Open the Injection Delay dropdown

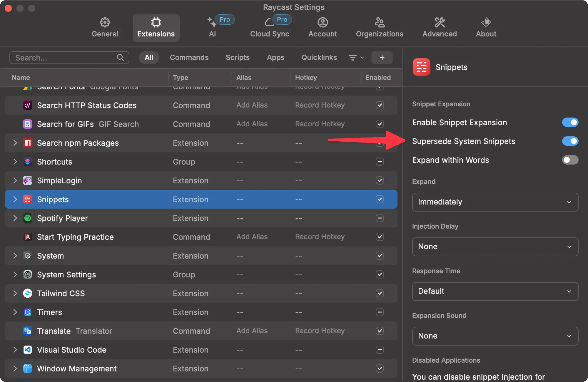495,247
